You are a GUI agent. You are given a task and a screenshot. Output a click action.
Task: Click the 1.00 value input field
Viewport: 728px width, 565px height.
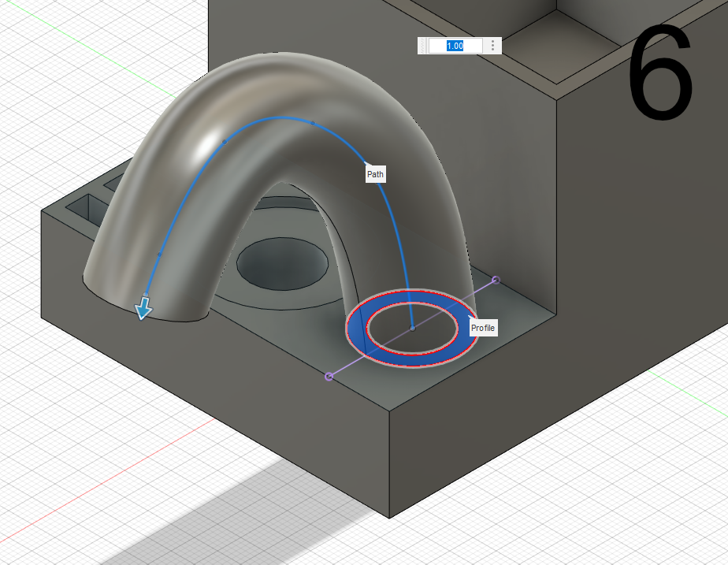(x=455, y=46)
